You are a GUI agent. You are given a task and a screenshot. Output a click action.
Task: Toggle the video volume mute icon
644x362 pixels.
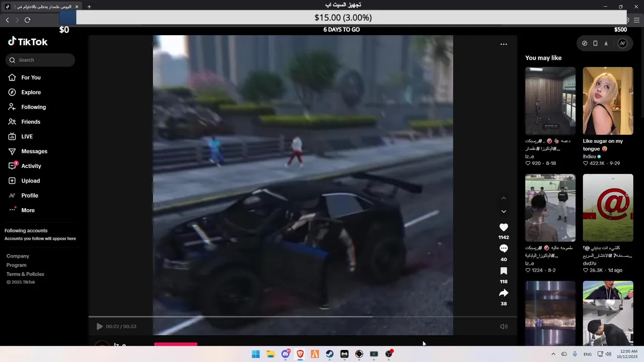pyautogui.click(x=504, y=326)
